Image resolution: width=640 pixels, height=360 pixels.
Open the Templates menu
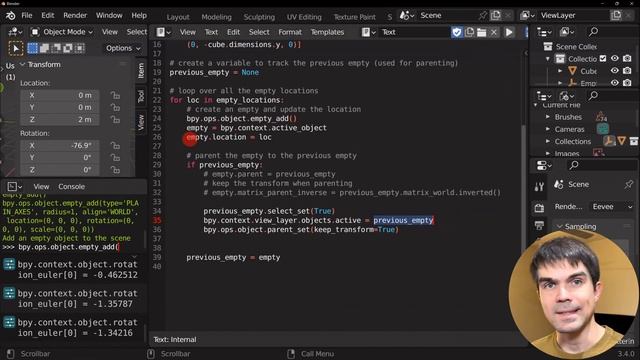coord(327,32)
